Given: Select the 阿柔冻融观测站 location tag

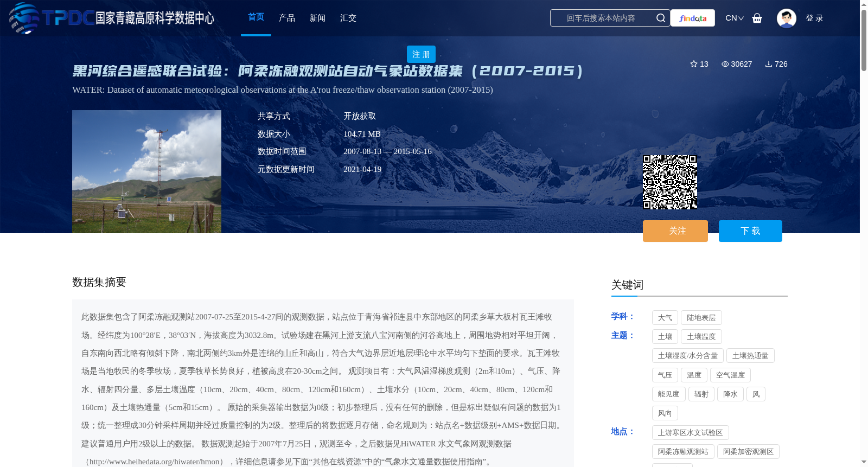Looking at the screenshot, I should point(683,452).
